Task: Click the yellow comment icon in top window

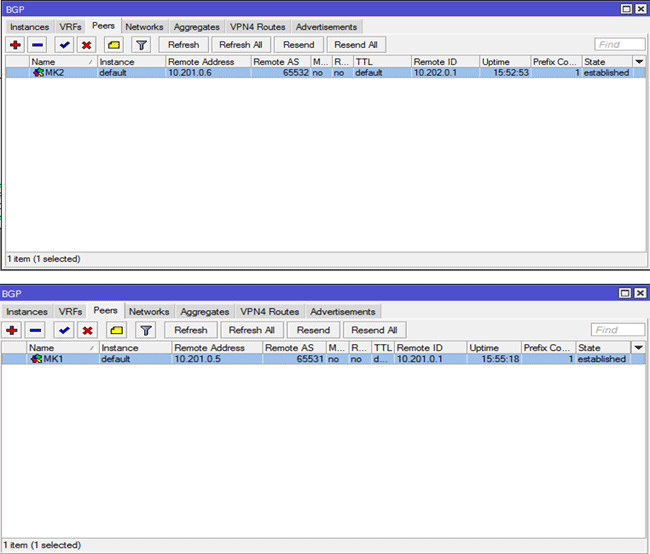Action: [x=114, y=45]
